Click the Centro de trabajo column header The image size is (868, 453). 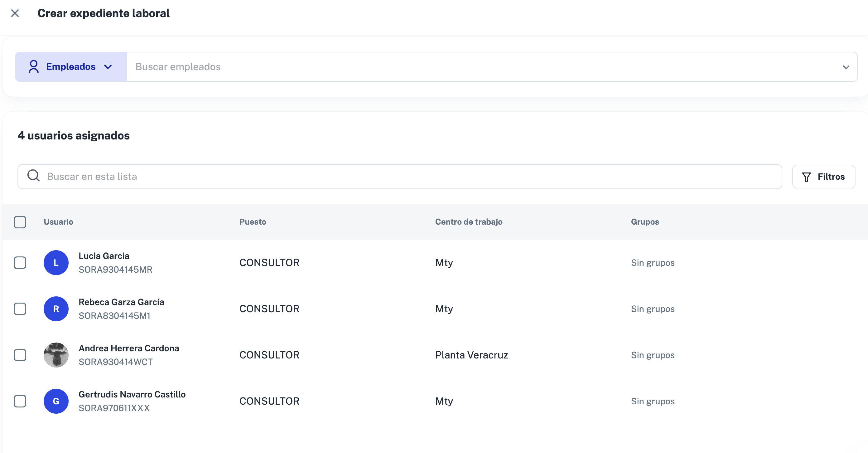coord(469,222)
